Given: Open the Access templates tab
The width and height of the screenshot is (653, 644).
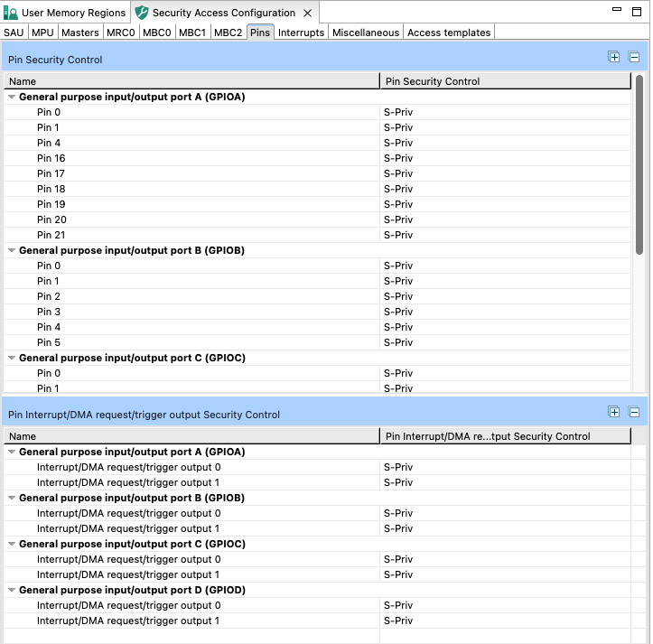Looking at the screenshot, I should [x=449, y=33].
